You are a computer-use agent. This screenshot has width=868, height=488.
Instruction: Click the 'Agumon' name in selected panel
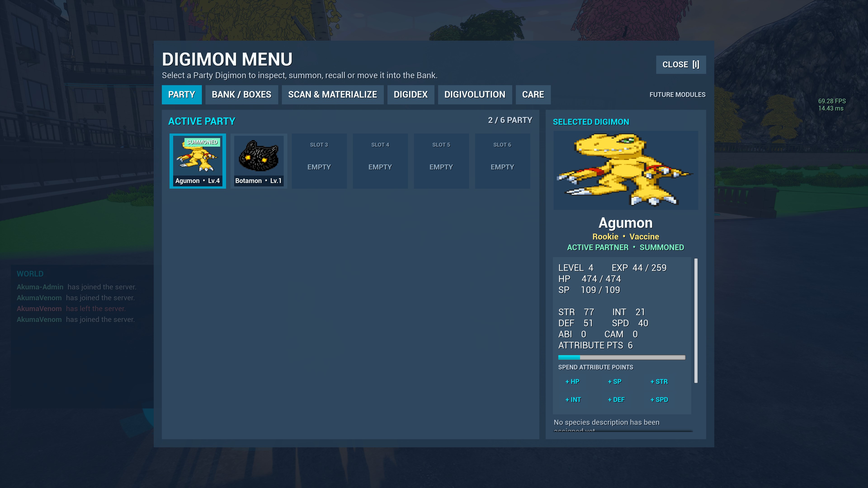click(x=625, y=223)
